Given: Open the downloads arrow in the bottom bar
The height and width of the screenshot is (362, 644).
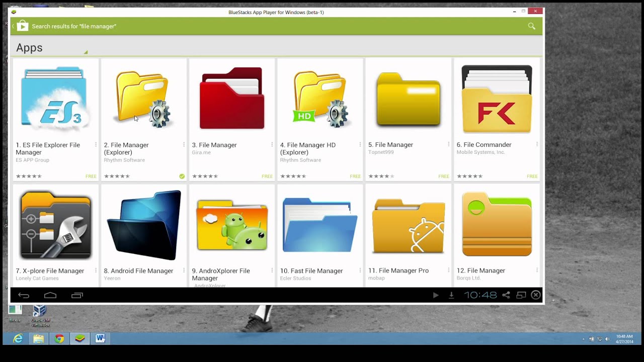Looking at the screenshot, I should [451, 295].
